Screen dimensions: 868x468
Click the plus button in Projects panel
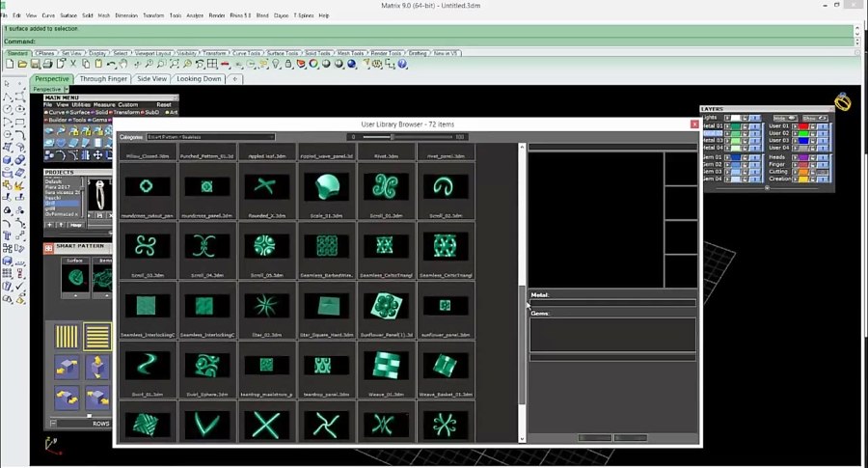click(50, 225)
